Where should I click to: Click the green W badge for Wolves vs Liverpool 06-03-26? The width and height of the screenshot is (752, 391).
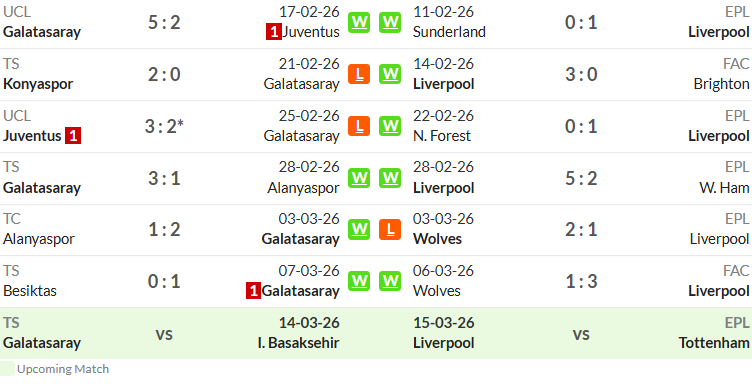click(390, 281)
